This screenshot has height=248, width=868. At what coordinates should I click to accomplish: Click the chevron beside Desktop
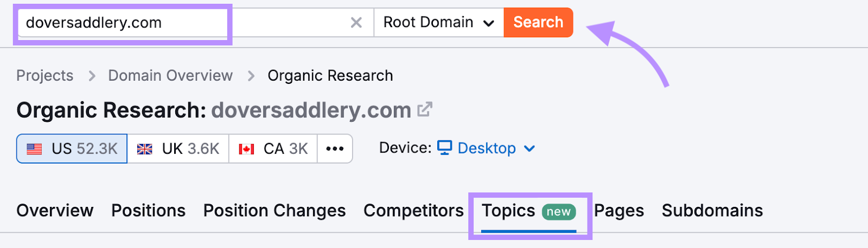point(529,148)
